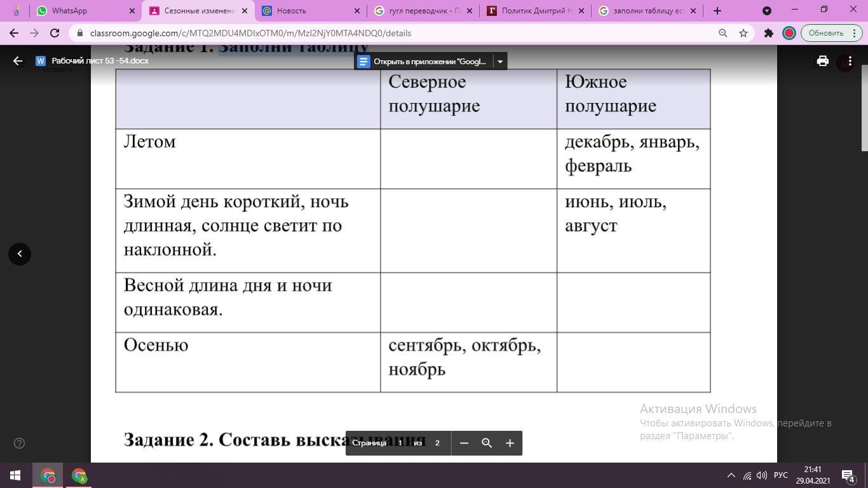Go to previous attachment with left chevron

point(20,254)
